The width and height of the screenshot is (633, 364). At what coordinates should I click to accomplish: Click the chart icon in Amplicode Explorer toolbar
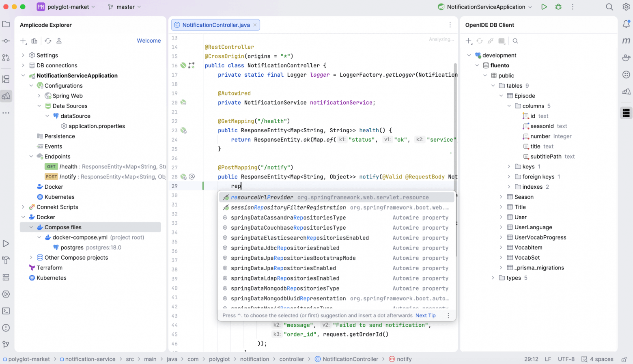click(x=34, y=41)
